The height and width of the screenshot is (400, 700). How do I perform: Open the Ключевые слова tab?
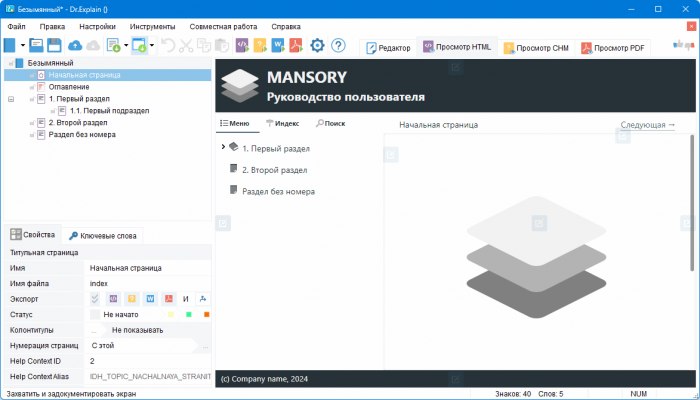pos(103,236)
